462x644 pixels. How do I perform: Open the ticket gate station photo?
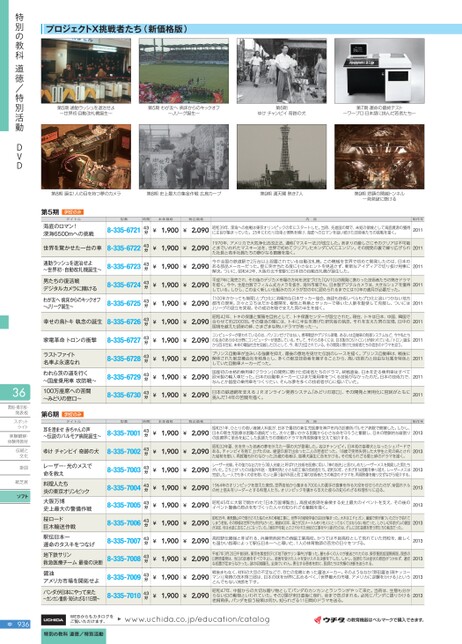pos(86,71)
